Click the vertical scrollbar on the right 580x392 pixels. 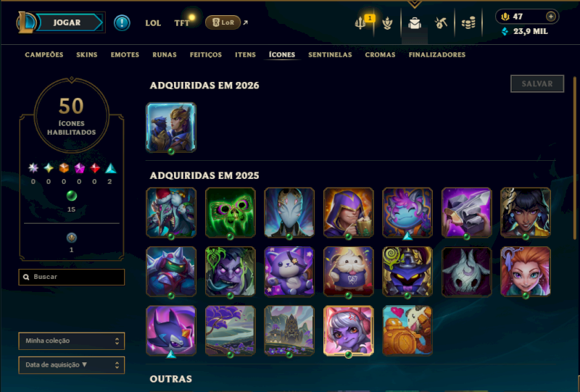point(575,158)
